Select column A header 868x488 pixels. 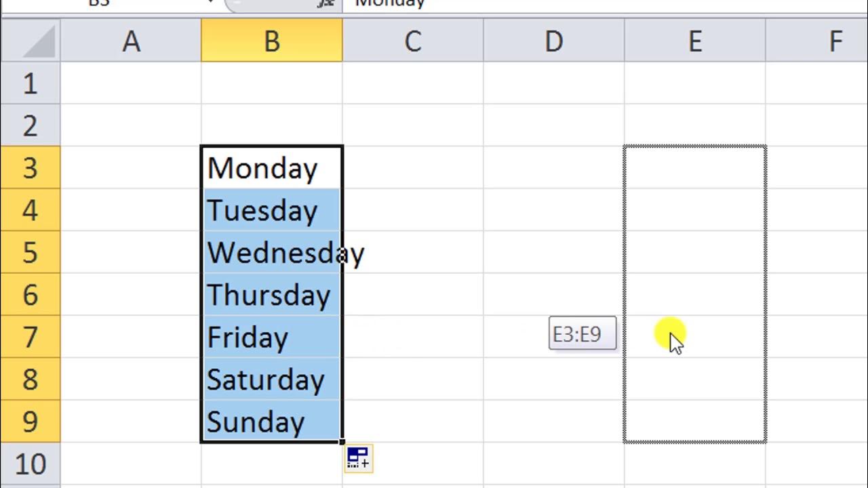pyautogui.click(x=131, y=42)
